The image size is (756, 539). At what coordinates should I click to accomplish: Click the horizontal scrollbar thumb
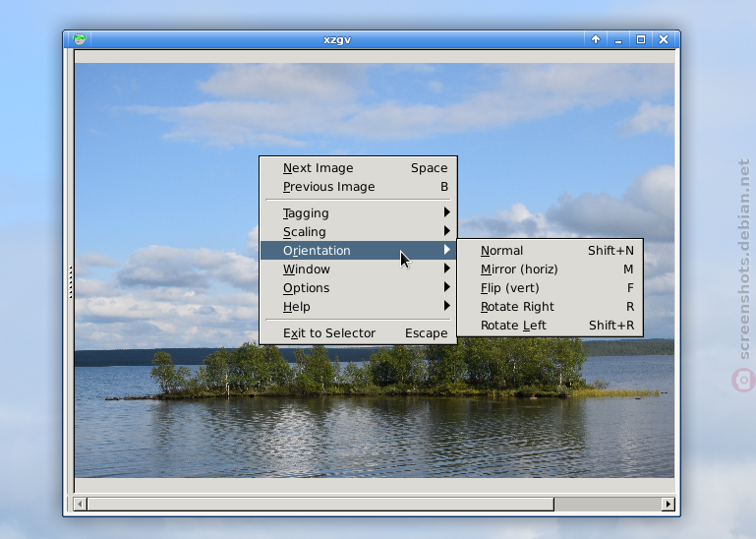click(x=320, y=505)
